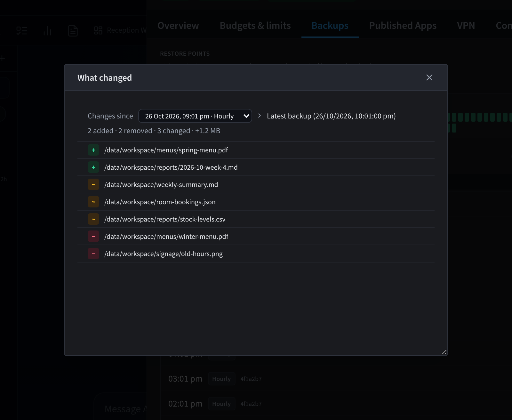Click added icon for 2026-10-week-4.md

tap(93, 167)
